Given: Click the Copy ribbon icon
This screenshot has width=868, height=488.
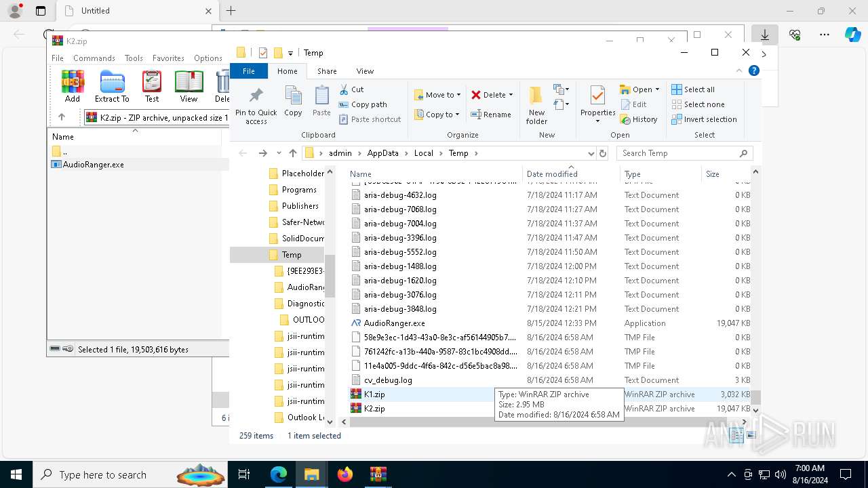Looking at the screenshot, I should click(x=293, y=101).
